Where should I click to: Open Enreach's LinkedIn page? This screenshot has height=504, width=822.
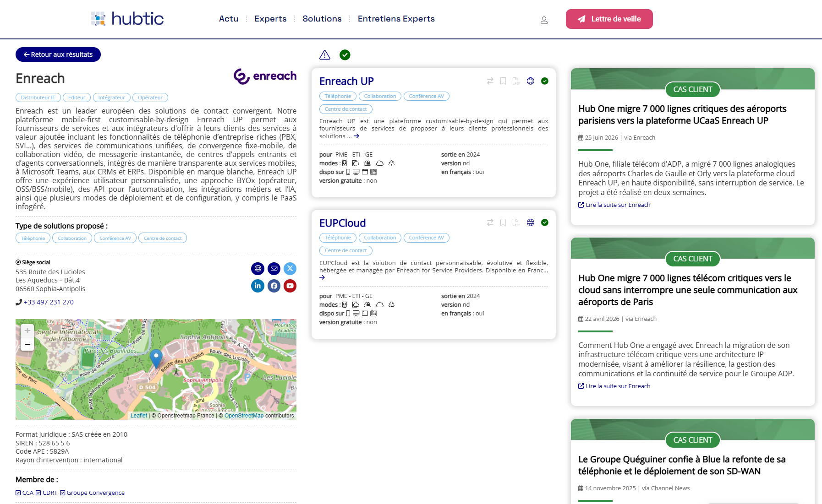258,286
